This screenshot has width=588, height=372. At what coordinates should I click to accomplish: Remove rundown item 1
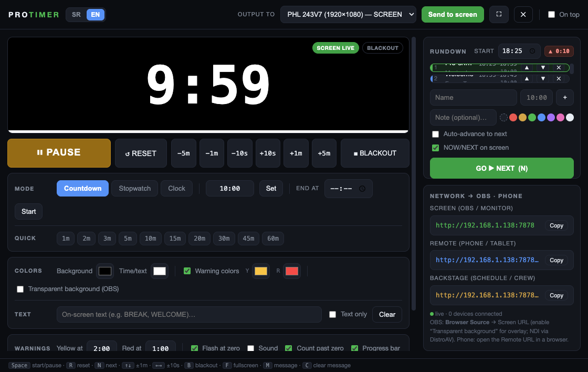tap(559, 68)
